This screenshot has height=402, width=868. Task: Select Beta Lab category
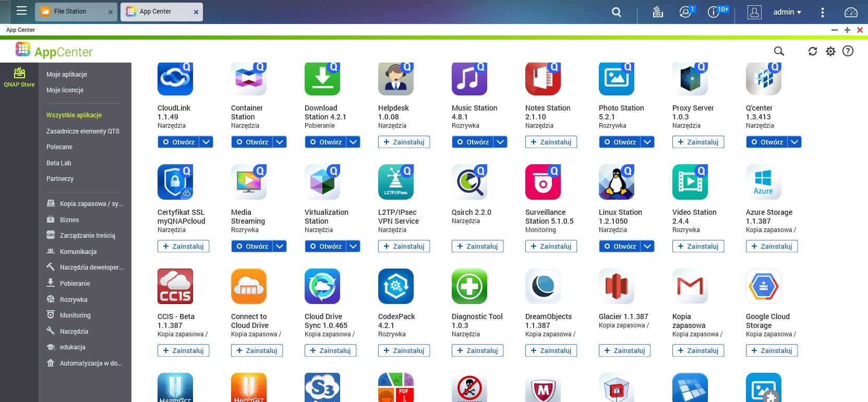tap(59, 163)
